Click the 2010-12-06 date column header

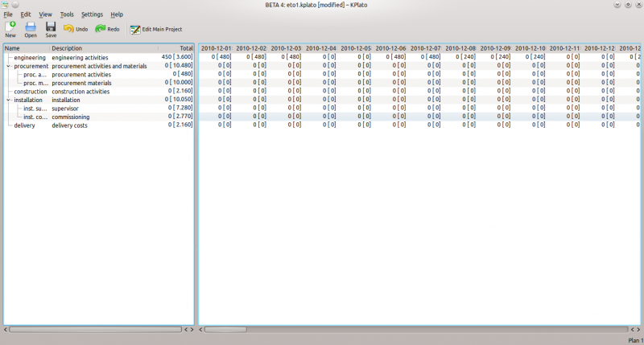point(390,48)
